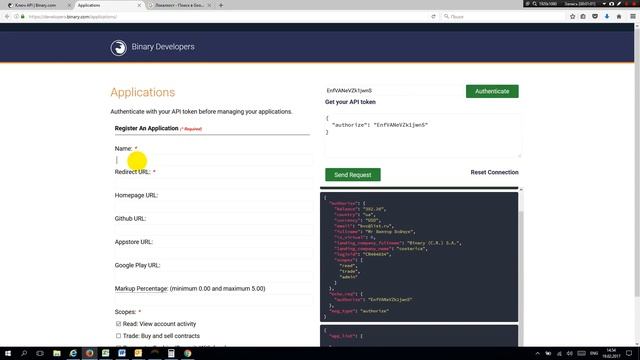Viewport: 640px width, 360px height.
Task: Reload the page with the refresh icon
Action: click(433, 17)
